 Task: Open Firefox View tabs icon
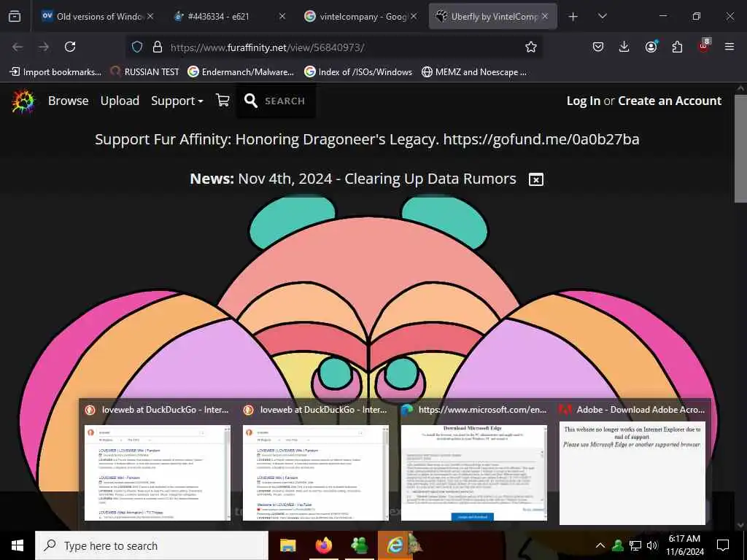pos(15,16)
